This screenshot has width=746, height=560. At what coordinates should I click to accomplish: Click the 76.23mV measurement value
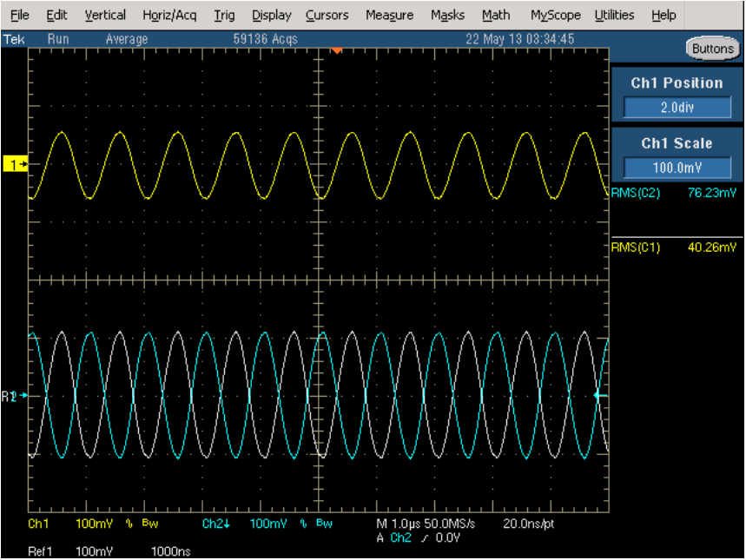click(x=712, y=193)
